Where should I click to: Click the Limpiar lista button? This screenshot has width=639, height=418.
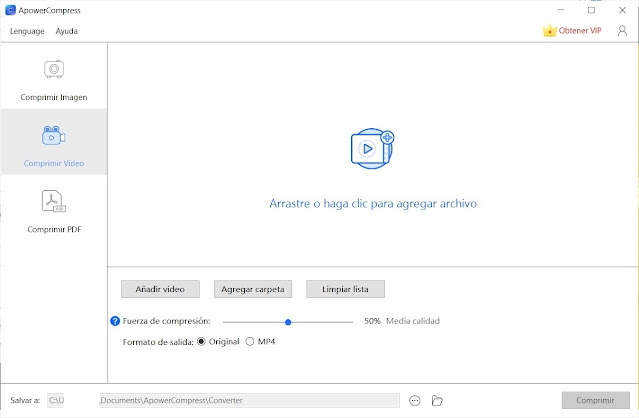click(345, 289)
